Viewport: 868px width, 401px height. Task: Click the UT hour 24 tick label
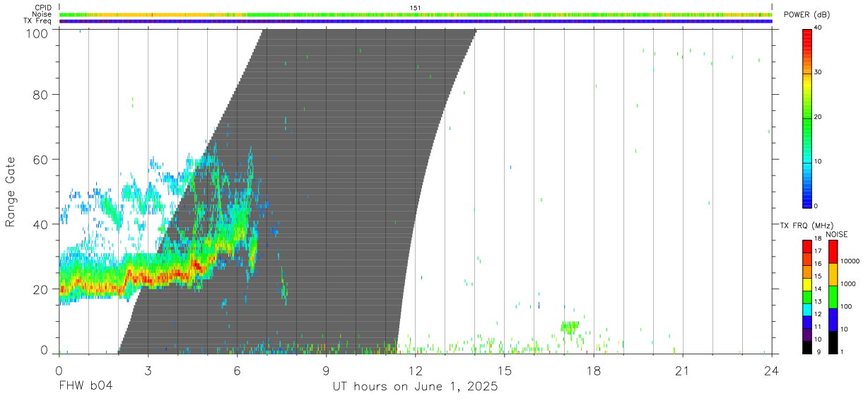[771, 370]
